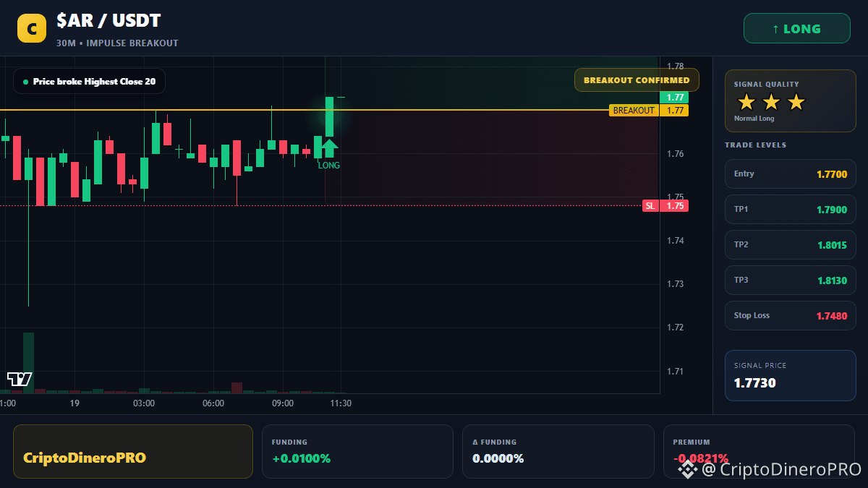Click the 06:00 time axis label
The width and height of the screenshot is (868, 488).
[213, 403]
